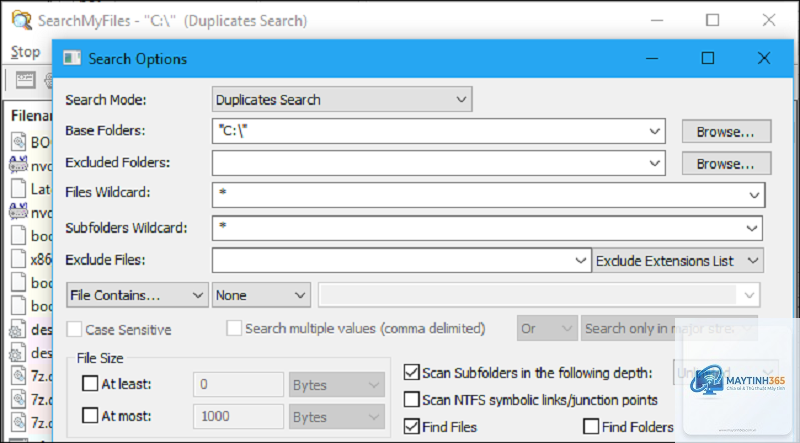The width and height of the screenshot is (800, 443).
Task: Click Browse button for Base Folders
Action: (726, 132)
